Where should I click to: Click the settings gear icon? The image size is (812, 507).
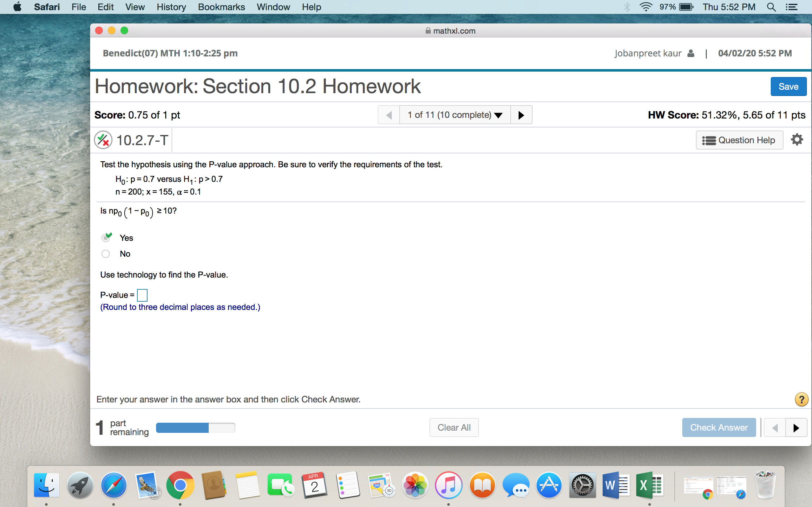[x=796, y=139]
